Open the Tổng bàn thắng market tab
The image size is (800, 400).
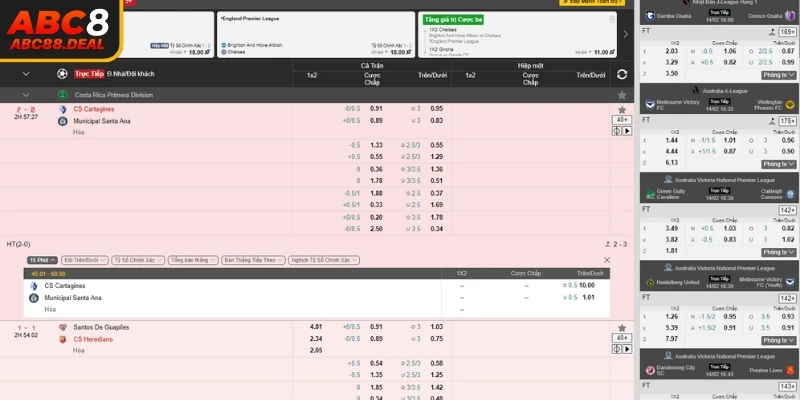click(190, 260)
